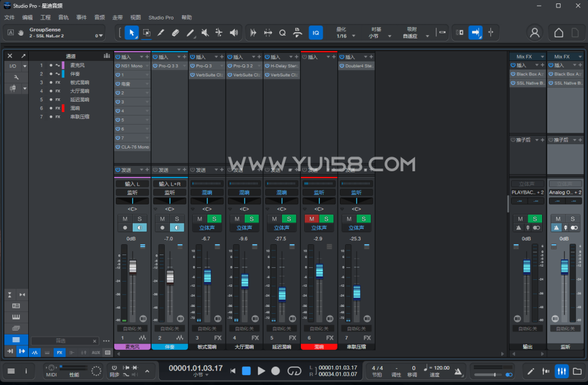
Task: Click the 筛选 filter input field
Action: pos(61,341)
